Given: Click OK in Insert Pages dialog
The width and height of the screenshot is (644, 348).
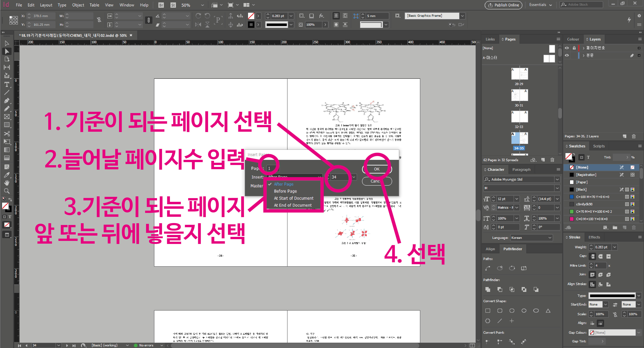Looking at the screenshot, I should point(377,169).
